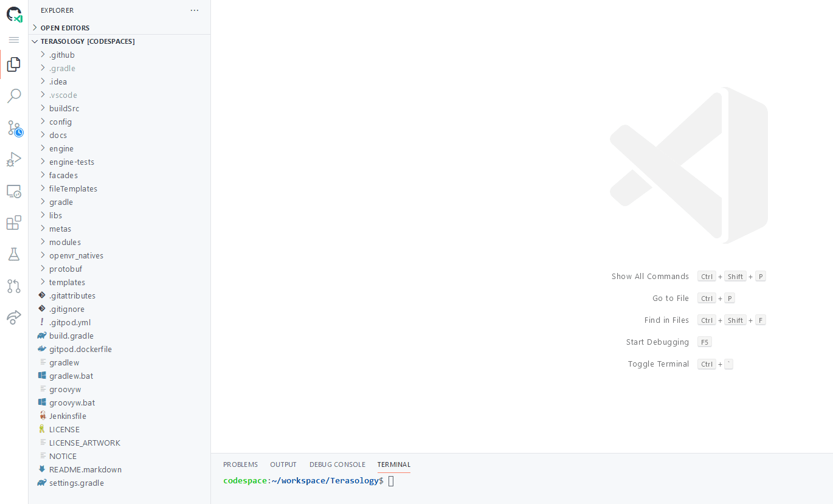The height and width of the screenshot is (504, 833).
Task: Open the Source Control view
Action: 13,128
